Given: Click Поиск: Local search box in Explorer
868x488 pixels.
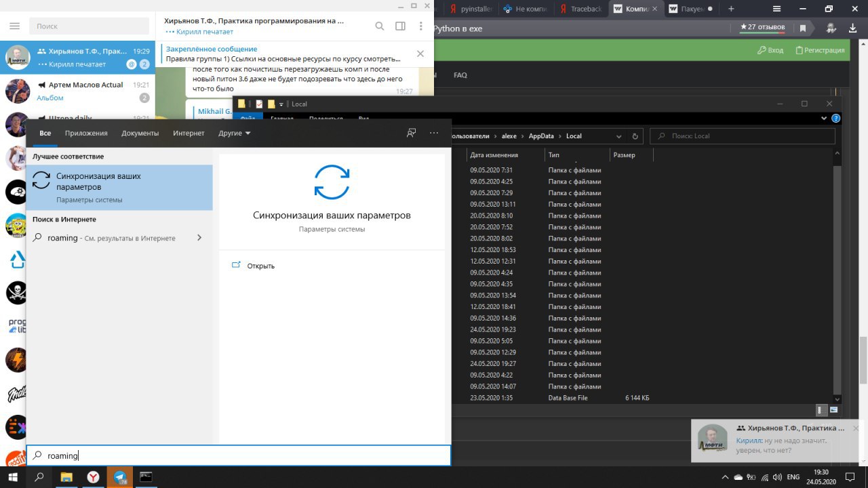Looking at the screenshot, I should click(743, 136).
